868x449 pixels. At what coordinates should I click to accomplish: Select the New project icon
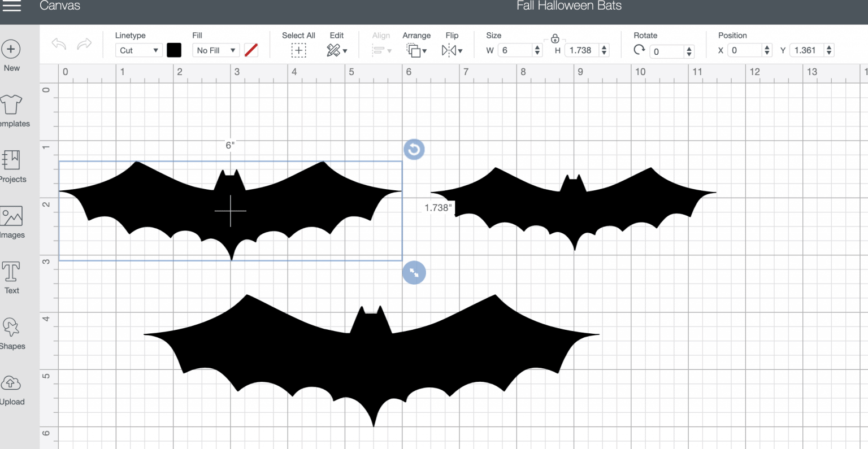pyautogui.click(x=11, y=50)
